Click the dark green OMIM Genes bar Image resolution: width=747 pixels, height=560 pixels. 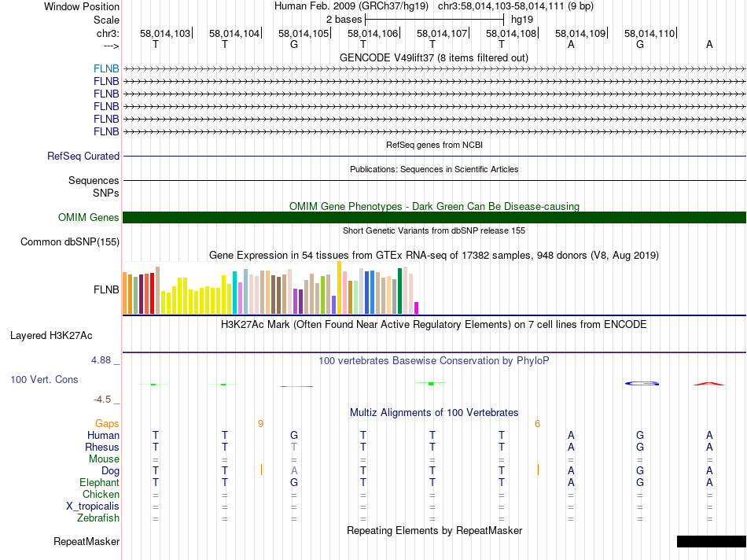pos(434,218)
